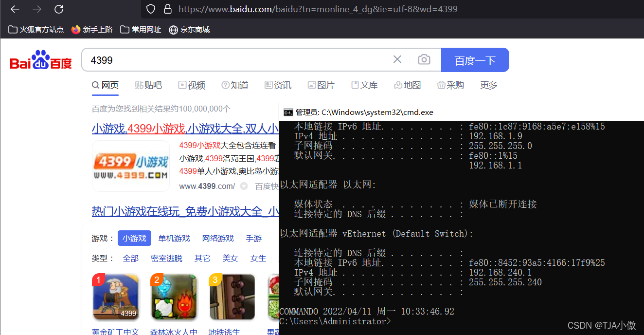Open the 更多 dropdown menu
This screenshot has height=335, width=644.
point(488,85)
